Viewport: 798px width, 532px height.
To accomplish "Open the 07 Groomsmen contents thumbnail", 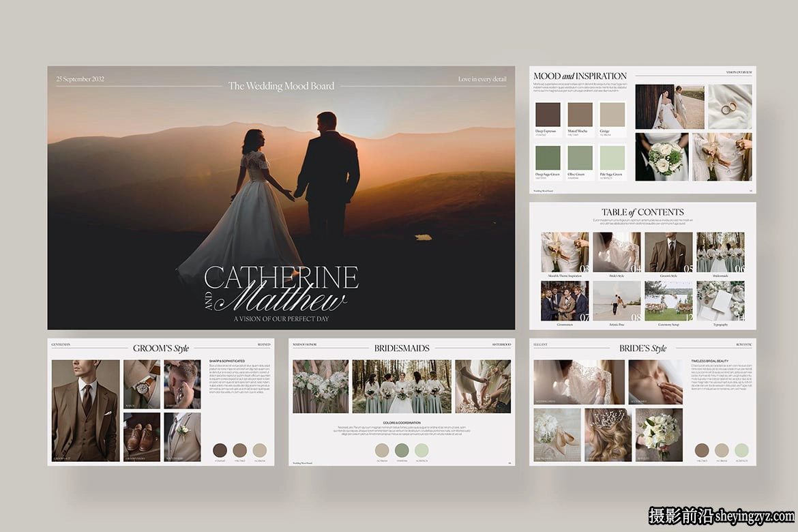I will 565,301.
